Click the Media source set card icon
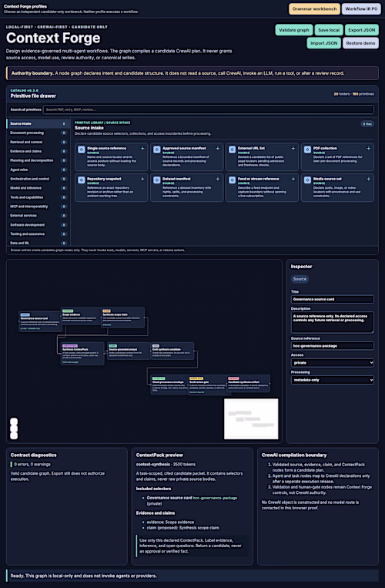The height and width of the screenshot is (588, 385). pos(307,180)
